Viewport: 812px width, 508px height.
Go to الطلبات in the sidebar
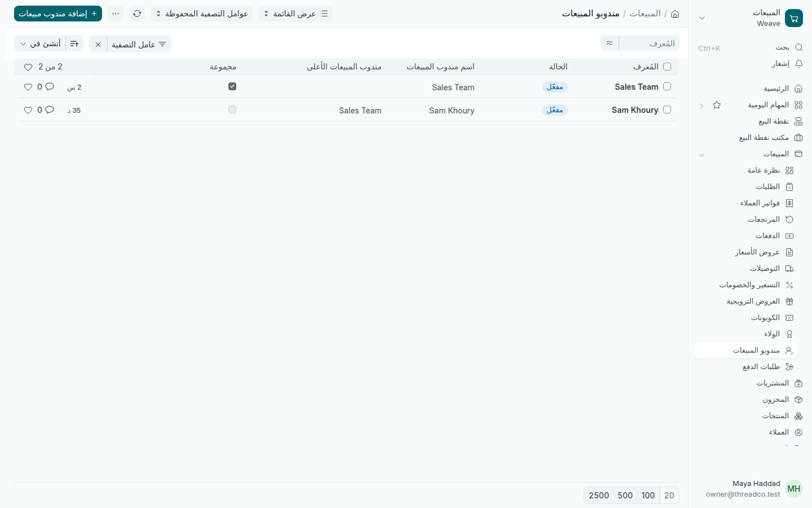coord(745,187)
